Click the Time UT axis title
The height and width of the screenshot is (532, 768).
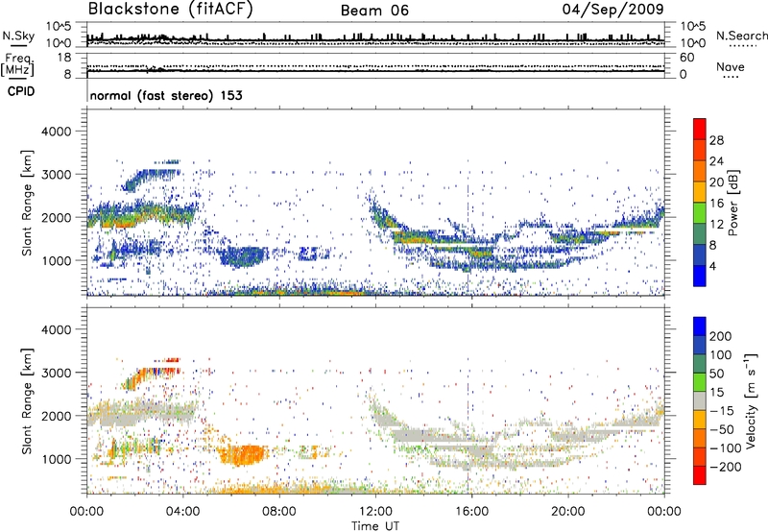375,526
